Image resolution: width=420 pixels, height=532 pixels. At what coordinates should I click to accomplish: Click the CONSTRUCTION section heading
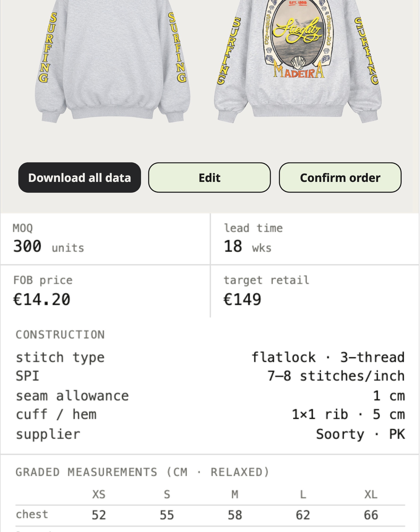point(60,334)
